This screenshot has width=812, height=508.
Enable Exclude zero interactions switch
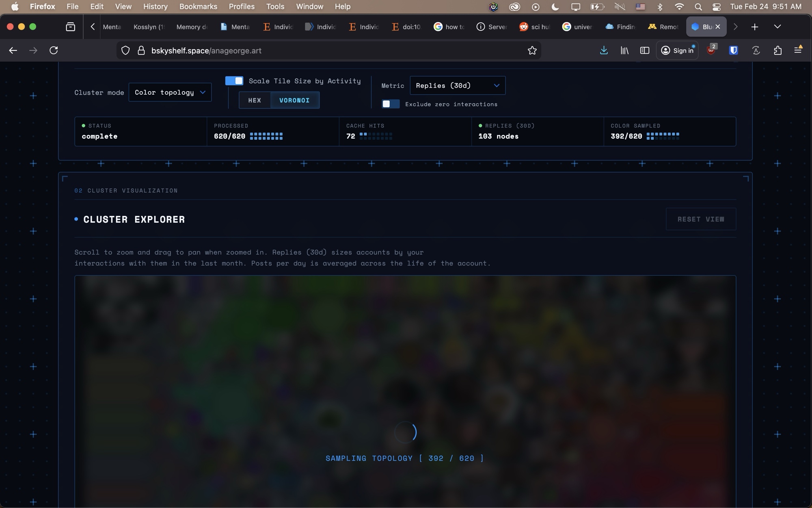pyautogui.click(x=391, y=104)
